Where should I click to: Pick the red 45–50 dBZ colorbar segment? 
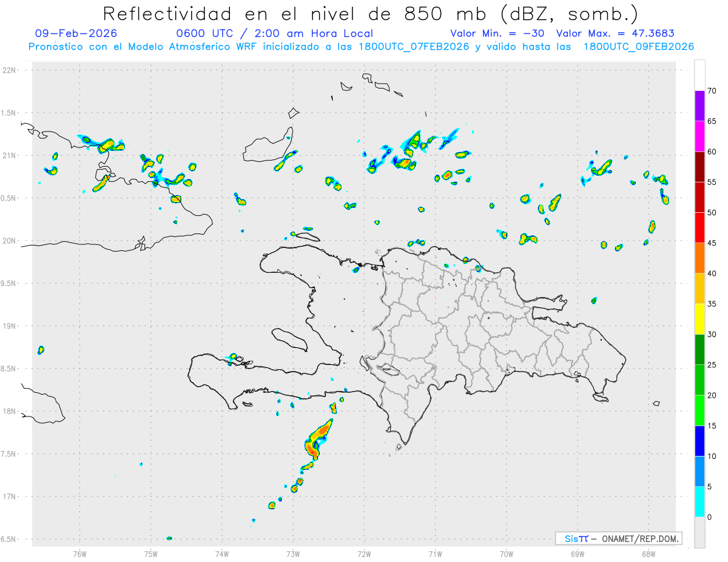click(x=699, y=228)
